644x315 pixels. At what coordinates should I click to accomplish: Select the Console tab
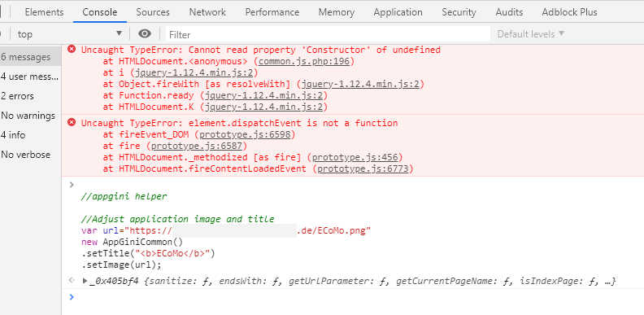(100, 12)
